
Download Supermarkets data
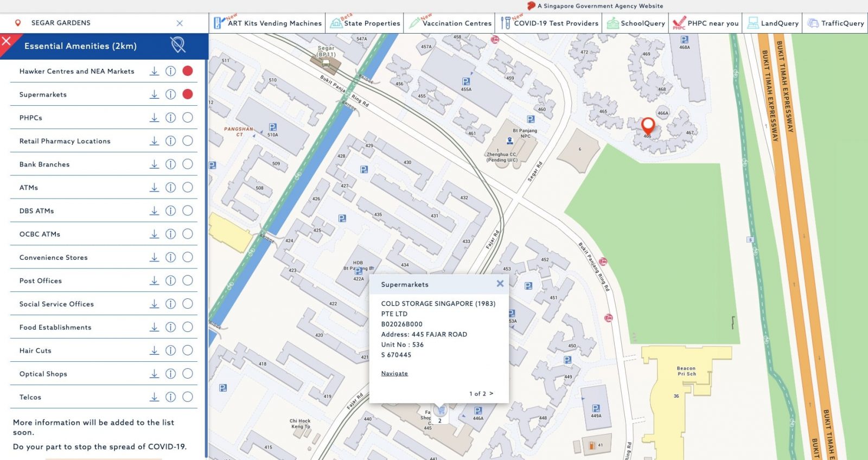coord(155,94)
